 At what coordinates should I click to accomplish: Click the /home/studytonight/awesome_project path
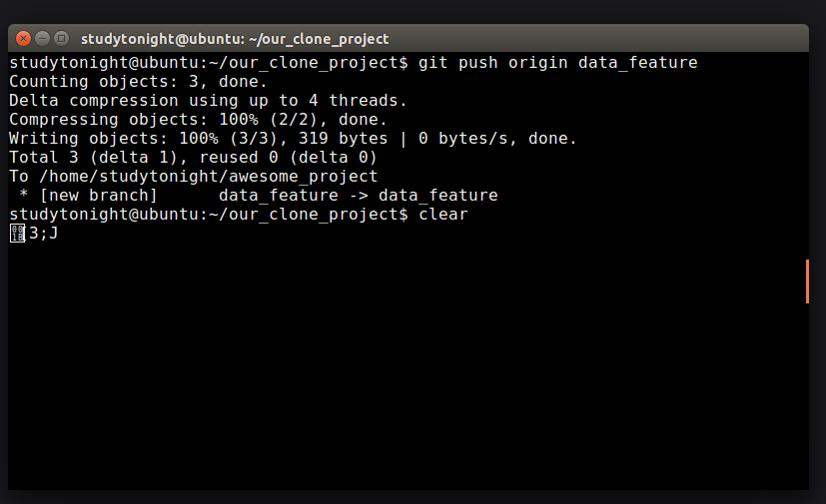[208, 177]
